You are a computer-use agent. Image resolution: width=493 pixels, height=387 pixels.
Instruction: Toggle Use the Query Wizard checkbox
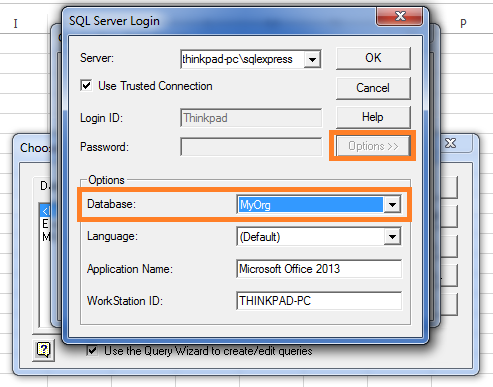click(x=92, y=351)
